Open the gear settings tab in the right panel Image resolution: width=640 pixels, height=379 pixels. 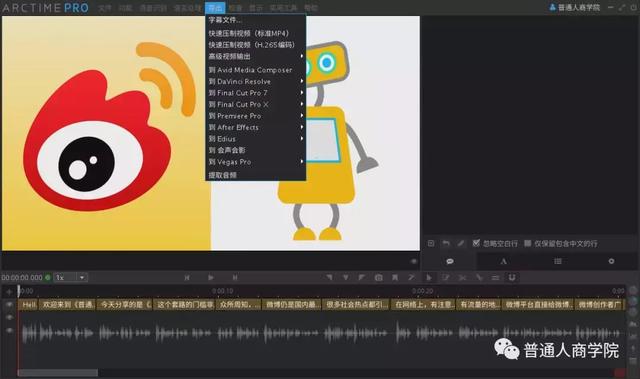(611, 261)
